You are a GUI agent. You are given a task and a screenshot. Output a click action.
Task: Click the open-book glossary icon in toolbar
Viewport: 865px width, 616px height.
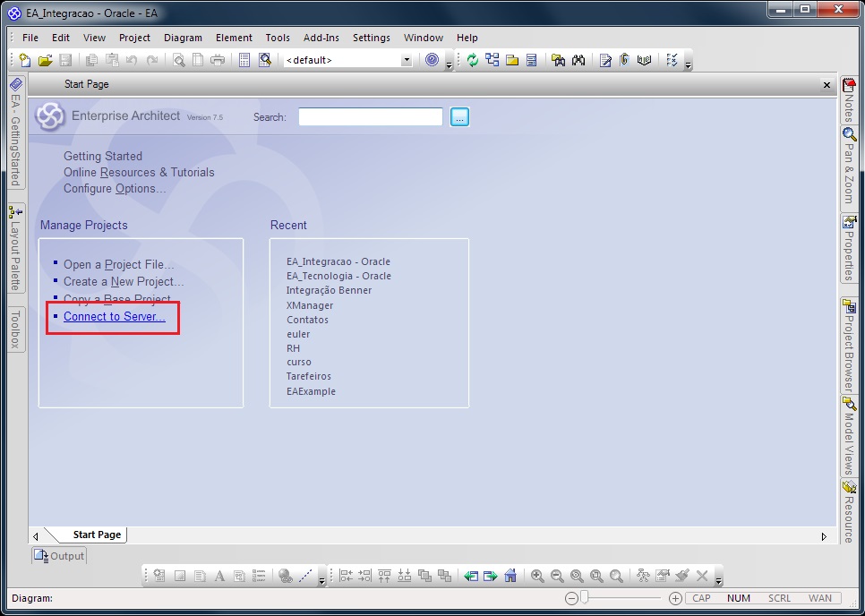pyautogui.click(x=644, y=60)
